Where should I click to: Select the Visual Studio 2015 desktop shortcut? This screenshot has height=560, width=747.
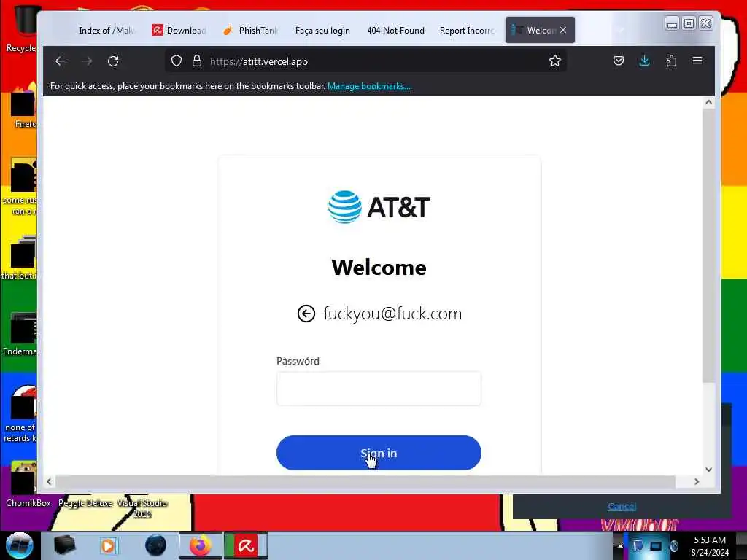point(142,508)
